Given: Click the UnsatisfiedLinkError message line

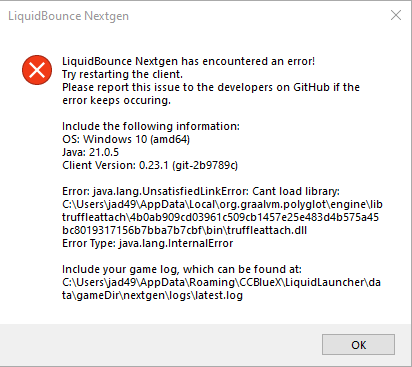Looking at the screenshot, I should [x=201, y=191].
